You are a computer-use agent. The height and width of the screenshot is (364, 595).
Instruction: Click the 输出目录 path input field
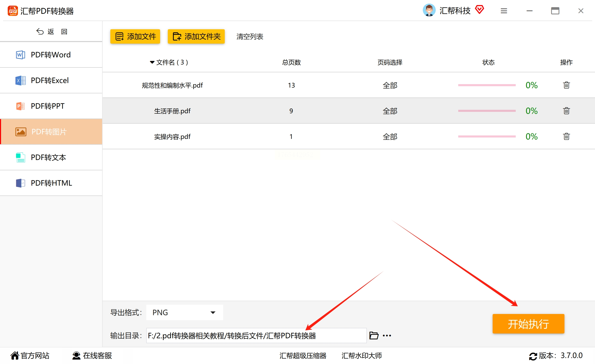(256, 335)
